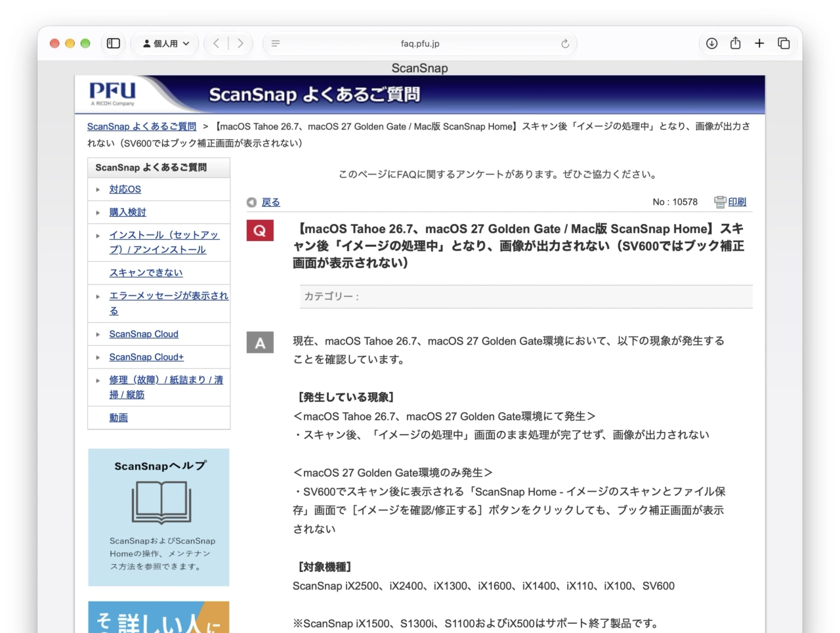
Task: Close the Safari window
Action: [54, 43]
